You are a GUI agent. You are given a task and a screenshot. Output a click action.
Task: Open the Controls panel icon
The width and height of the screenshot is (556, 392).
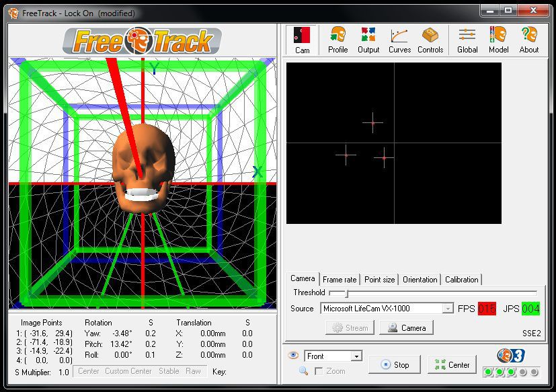430,39
